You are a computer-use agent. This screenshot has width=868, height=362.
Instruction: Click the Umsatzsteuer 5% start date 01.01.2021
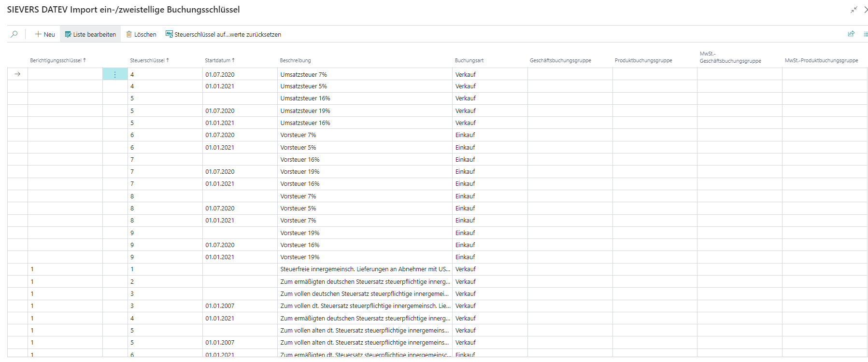coord(220,86)
